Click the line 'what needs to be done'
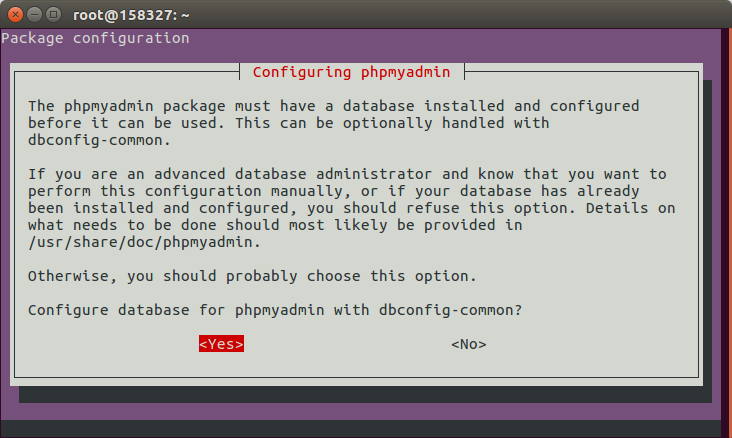The height and width of the screenshot is (438, 732). (275, 225)
